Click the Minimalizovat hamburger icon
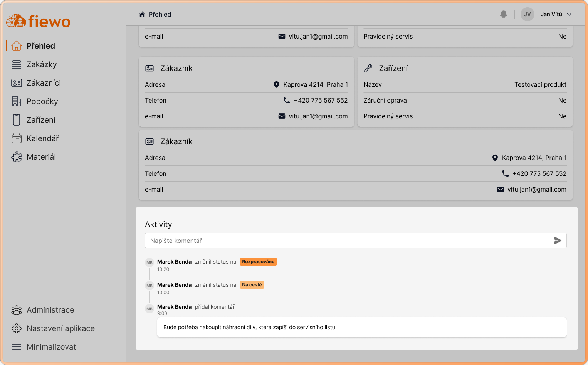The width and height of the screenshot is (588, 365). click(17, 347)
